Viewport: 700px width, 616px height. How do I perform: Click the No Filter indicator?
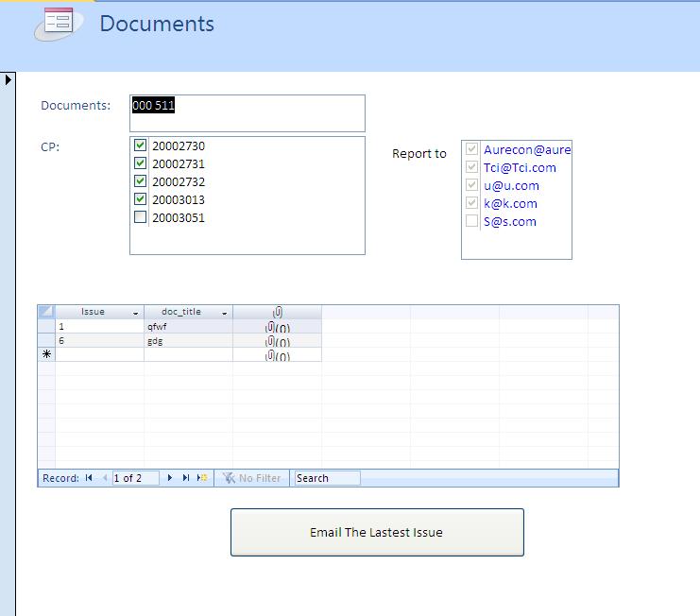(x=251, y=478)
